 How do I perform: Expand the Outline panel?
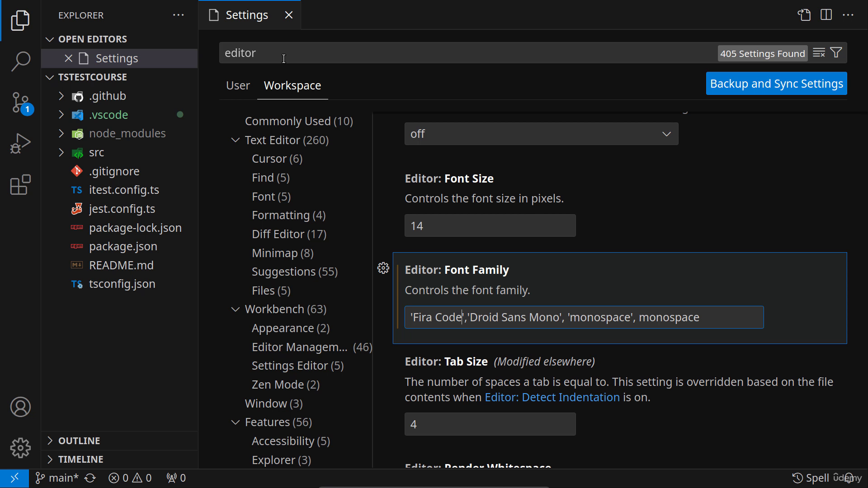coord(50,441)
